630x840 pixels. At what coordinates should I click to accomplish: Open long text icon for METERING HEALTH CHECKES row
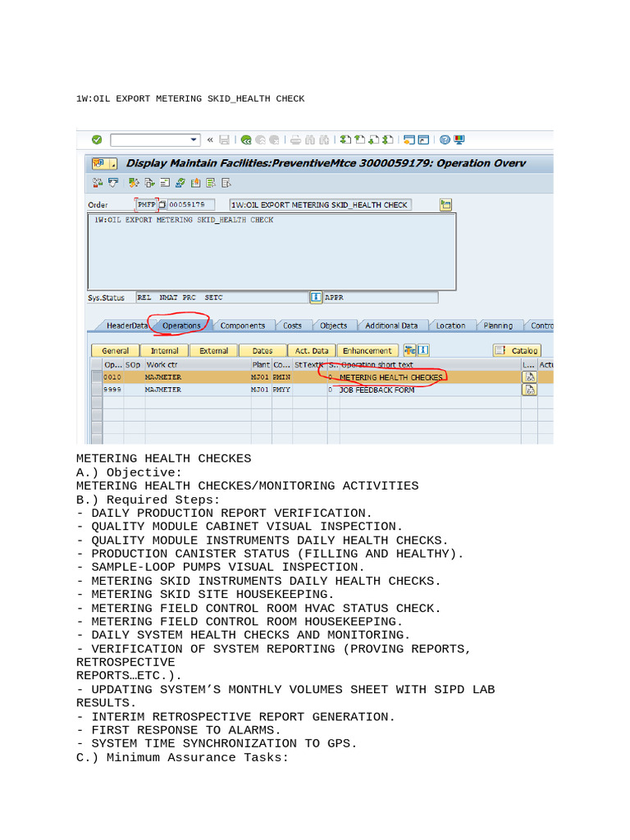click(529, 377)
